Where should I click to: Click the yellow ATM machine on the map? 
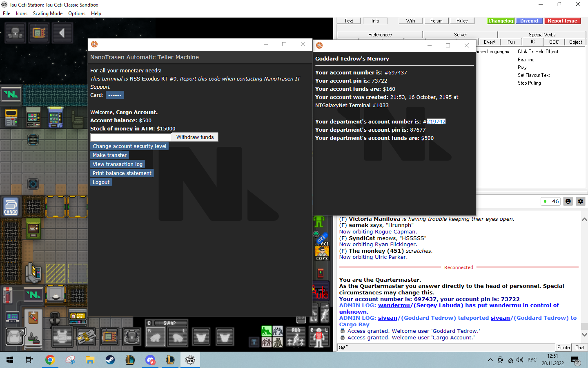tap(11, 117)
